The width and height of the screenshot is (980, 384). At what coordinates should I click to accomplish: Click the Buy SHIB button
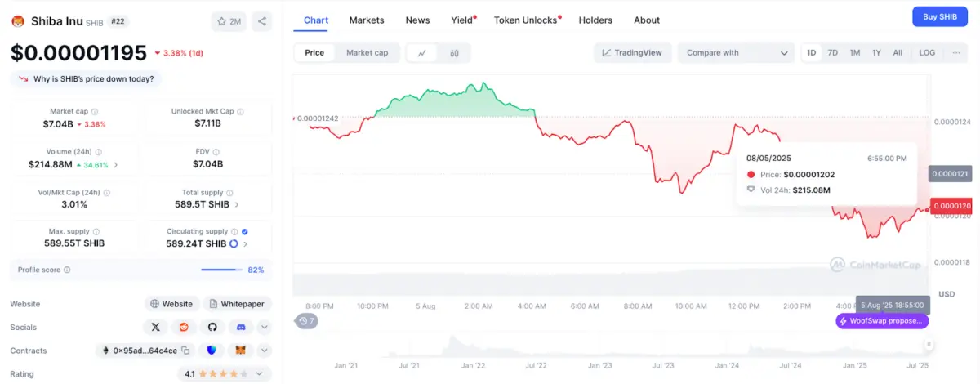click(x=939, y=16)
